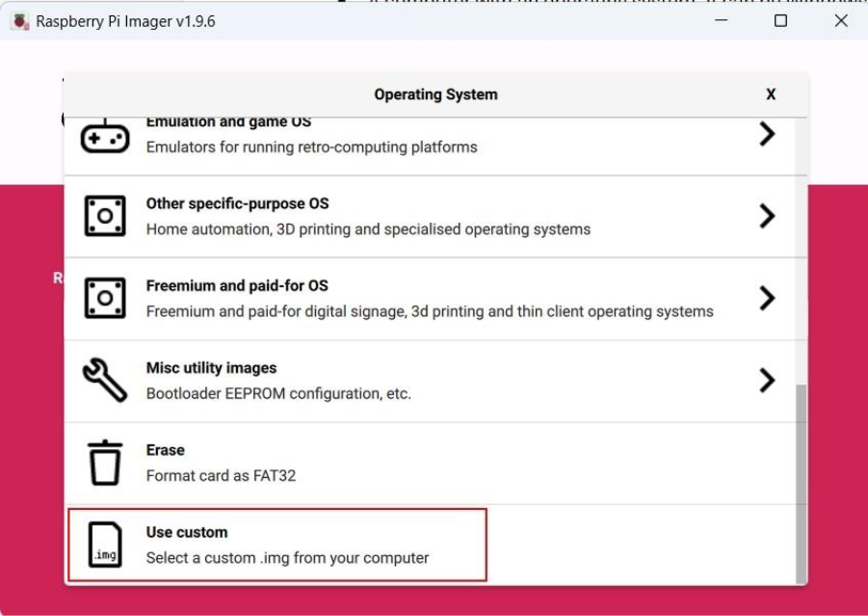Select Use custom to pick a local image
The height and width of the screenshot is (616, 868).
click(x=385, y=543)
